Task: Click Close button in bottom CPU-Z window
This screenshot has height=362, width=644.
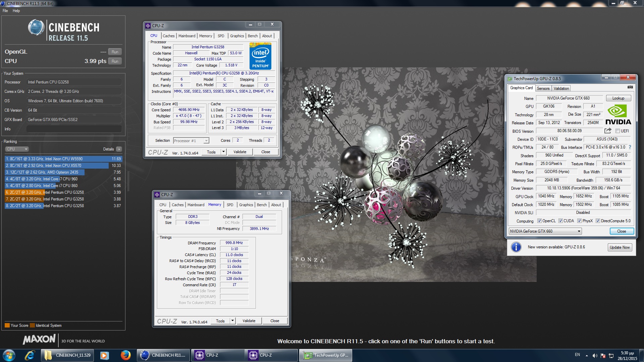Action: (275, 321)
